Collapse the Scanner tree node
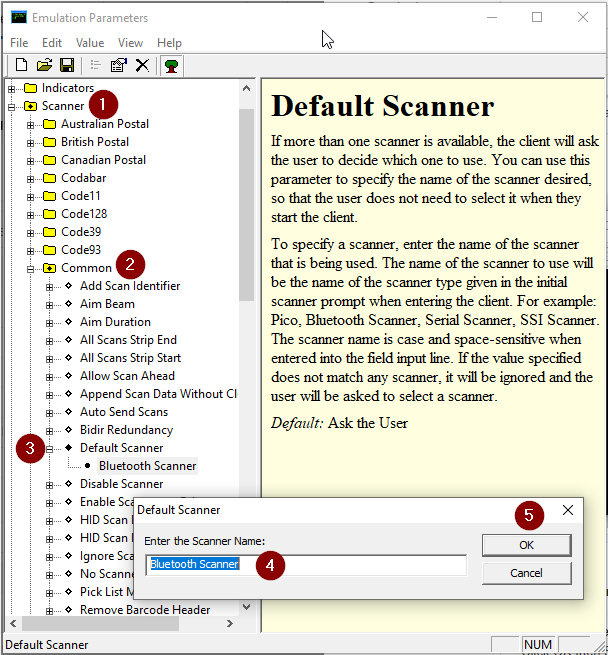 point(12,106)
